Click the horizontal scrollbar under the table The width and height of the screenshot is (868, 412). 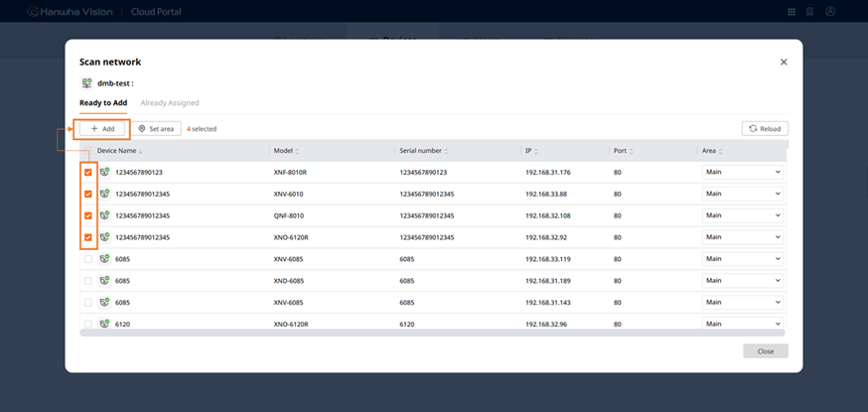click(432, 333)
